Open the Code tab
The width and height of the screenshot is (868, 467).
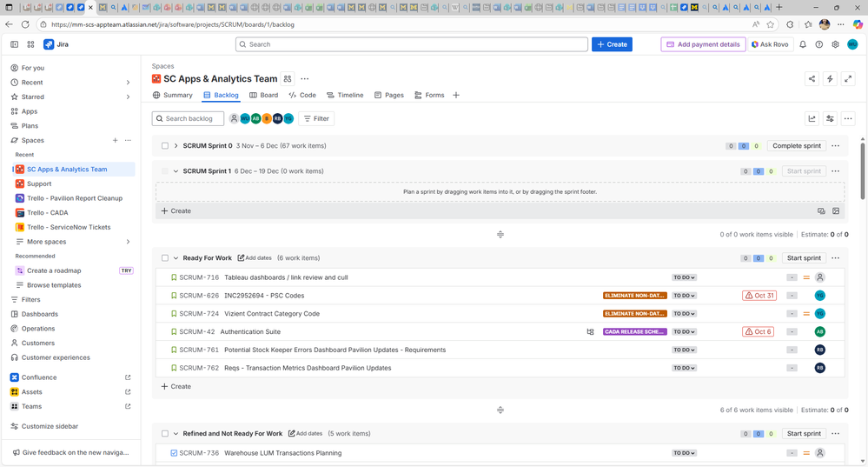click(302, 96)
